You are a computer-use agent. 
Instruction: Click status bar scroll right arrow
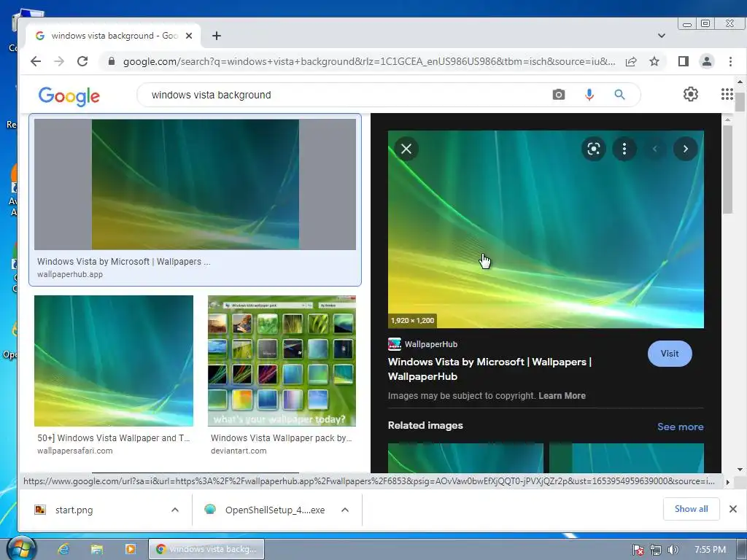[727, 482]
